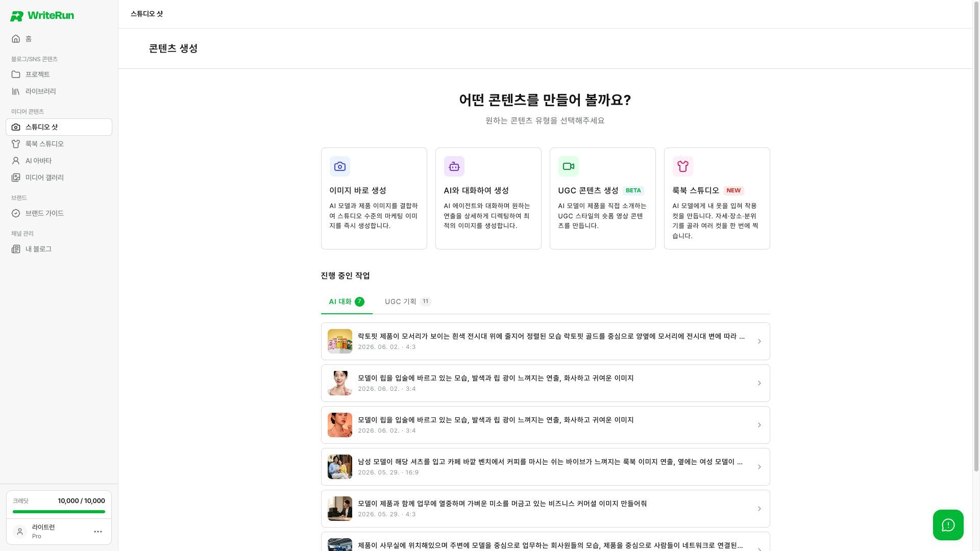Click the green credit progress bar
The width and height of the screenshot is (980, 551).
59,512
